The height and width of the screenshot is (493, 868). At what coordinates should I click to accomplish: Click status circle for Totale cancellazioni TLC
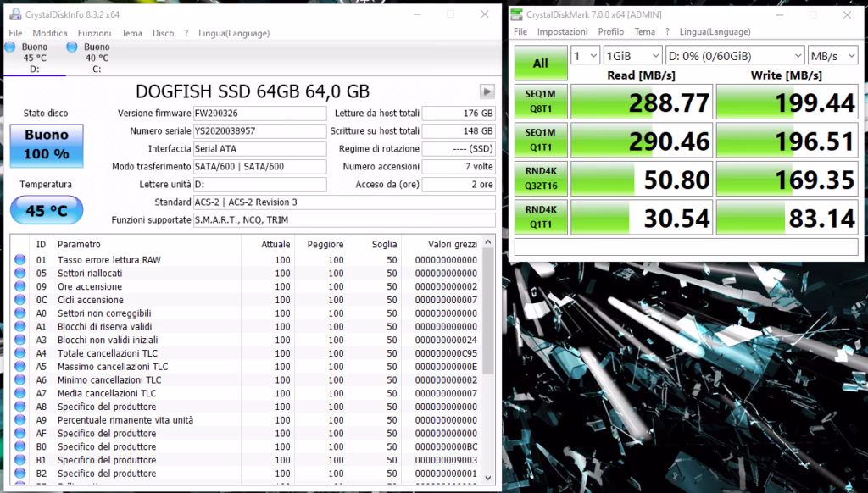coord(20,352)
